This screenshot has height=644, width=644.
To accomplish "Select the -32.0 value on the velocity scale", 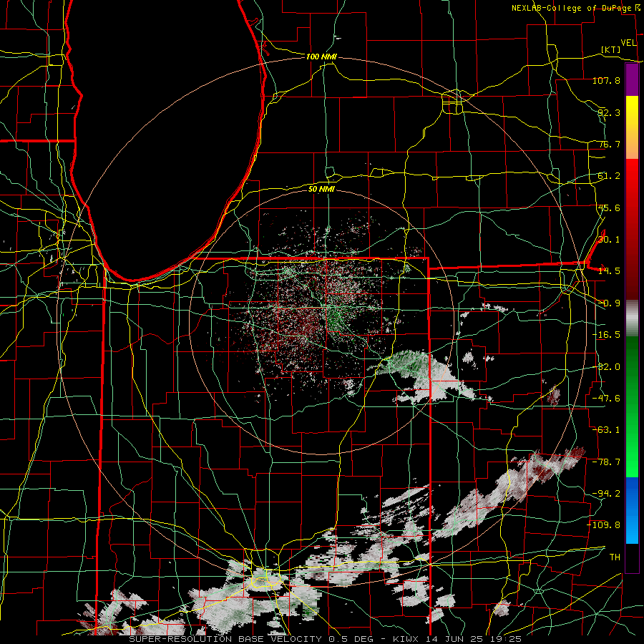I will click(x=606, y=367).
